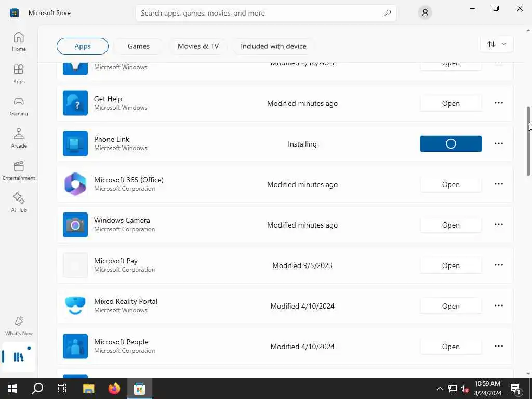Click the Microsoft 365 (Office) icon
This screenshot has height=399, width=532.
[75, 184]
